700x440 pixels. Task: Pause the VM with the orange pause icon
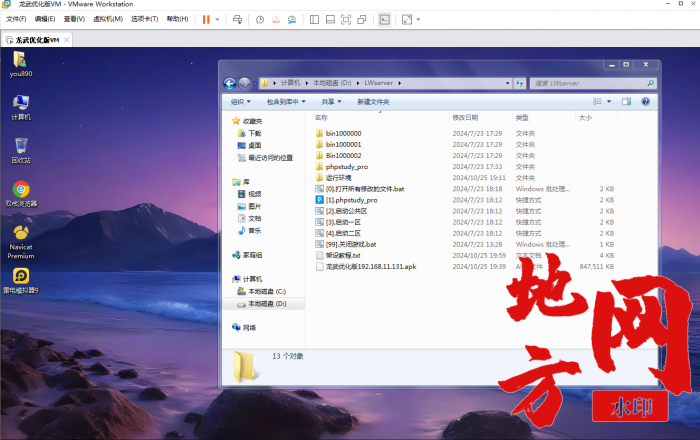tap(206, 20)
